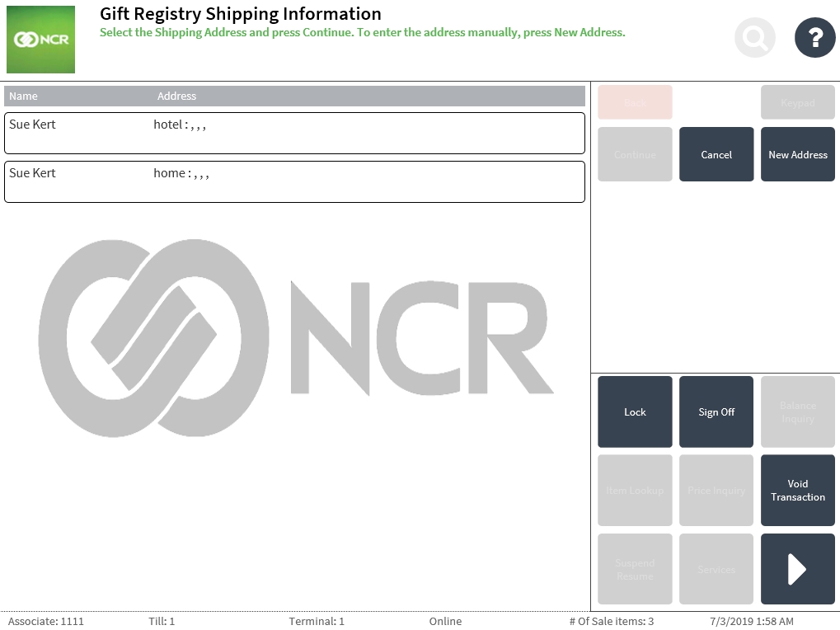The image size is (840, 630).
Task: Click the Online status indicator
Action: coord(445,621)
